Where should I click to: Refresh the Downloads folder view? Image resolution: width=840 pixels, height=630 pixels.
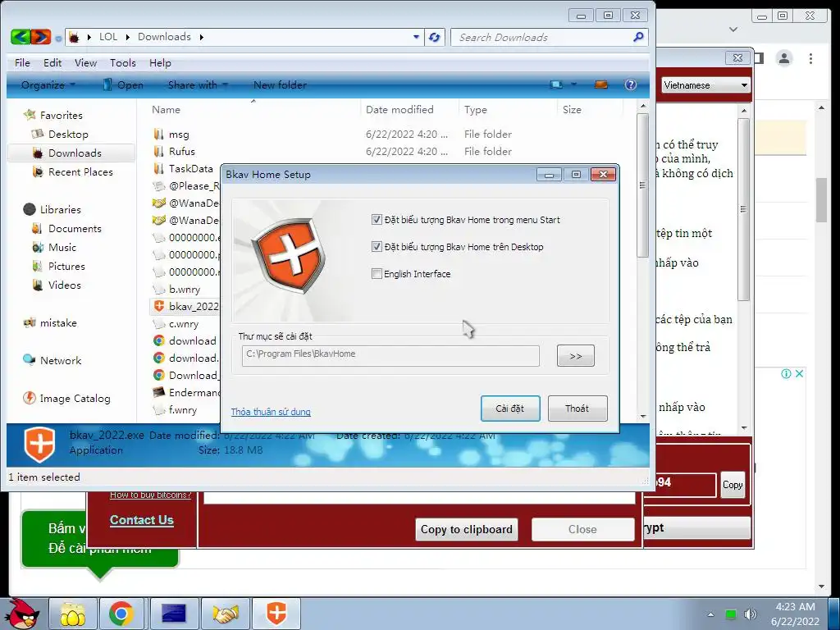tap(435, 37)
